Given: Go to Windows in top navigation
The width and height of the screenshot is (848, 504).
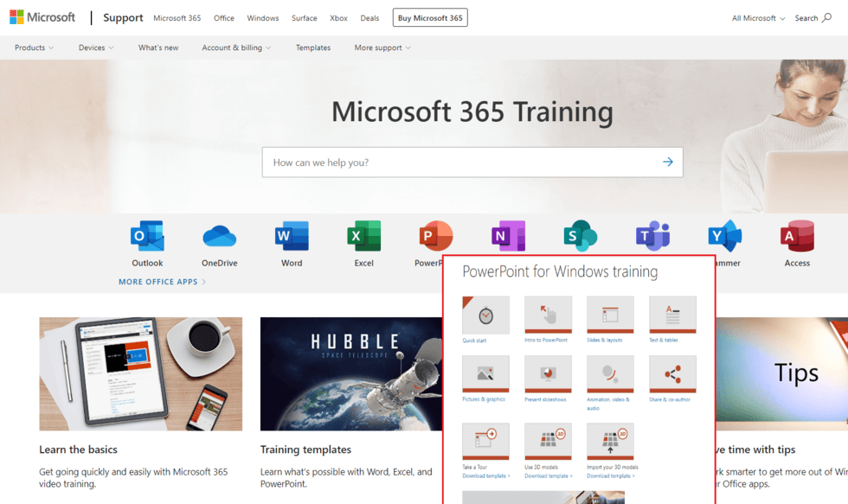Looking at the screenshot, I should pyautogui.click(x=263, y=18).
